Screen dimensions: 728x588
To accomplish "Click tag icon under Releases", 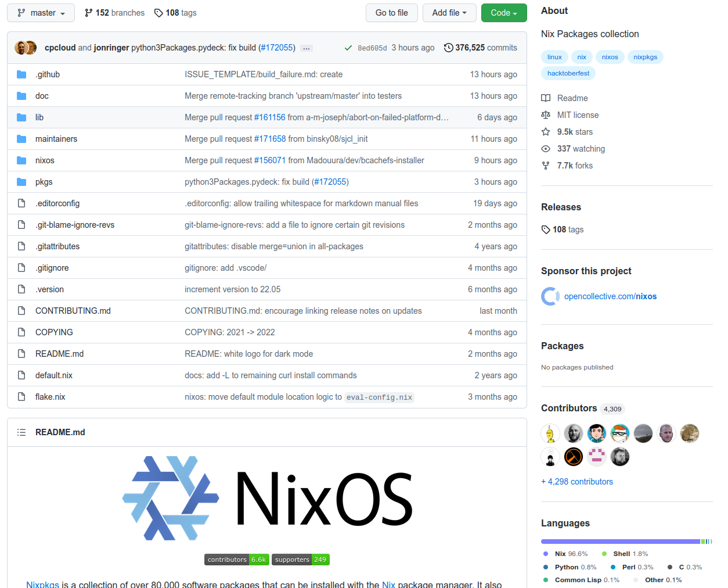I will pyautogui.click(x=546, y=230).
